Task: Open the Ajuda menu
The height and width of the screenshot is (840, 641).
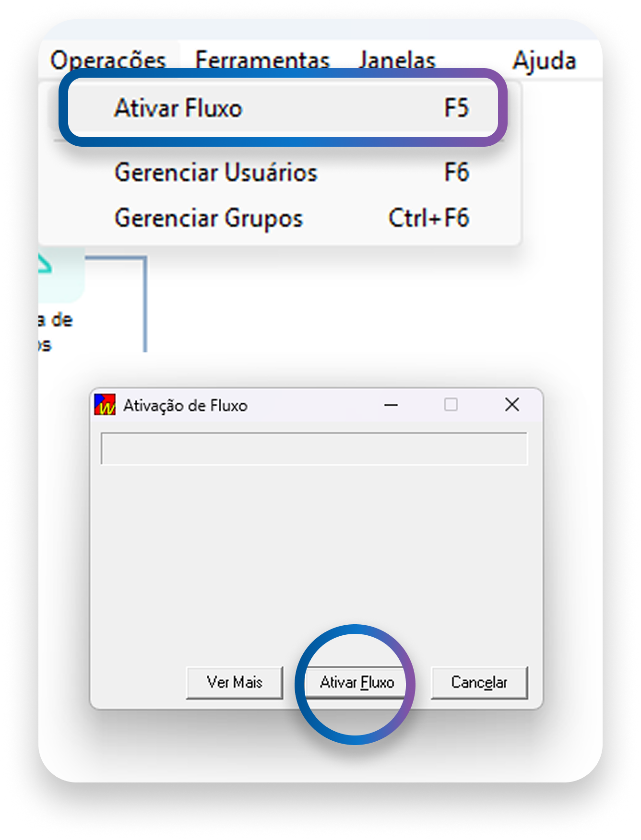Action: pyautogui.click(x=544, y=60)
